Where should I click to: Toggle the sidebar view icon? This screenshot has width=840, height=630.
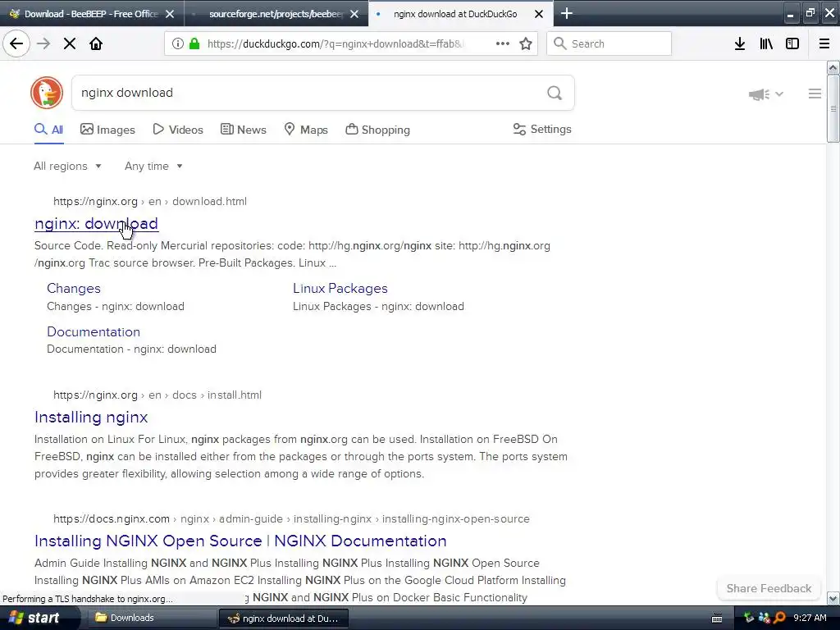[x=792, y=43]
